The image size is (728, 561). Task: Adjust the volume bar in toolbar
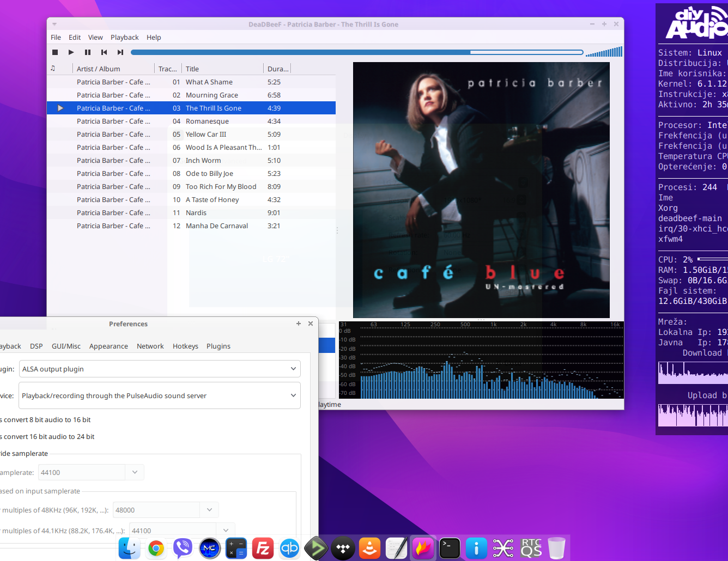point(604,52)
